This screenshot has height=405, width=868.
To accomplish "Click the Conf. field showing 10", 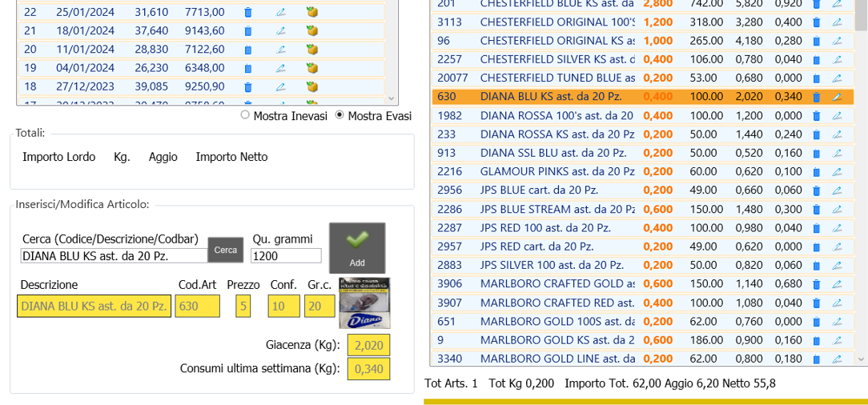I will pyautogui.click(x=284, y=306).
